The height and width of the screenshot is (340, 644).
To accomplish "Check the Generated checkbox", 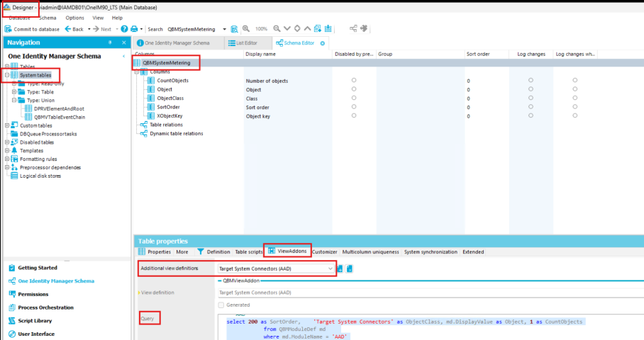I will click(x=221, y=305).
